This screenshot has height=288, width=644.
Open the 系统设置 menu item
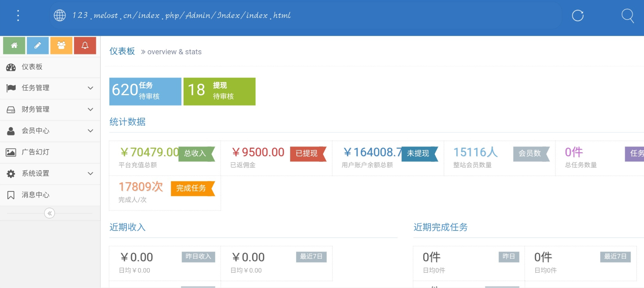pyautogui.click(x=50, y=174)
